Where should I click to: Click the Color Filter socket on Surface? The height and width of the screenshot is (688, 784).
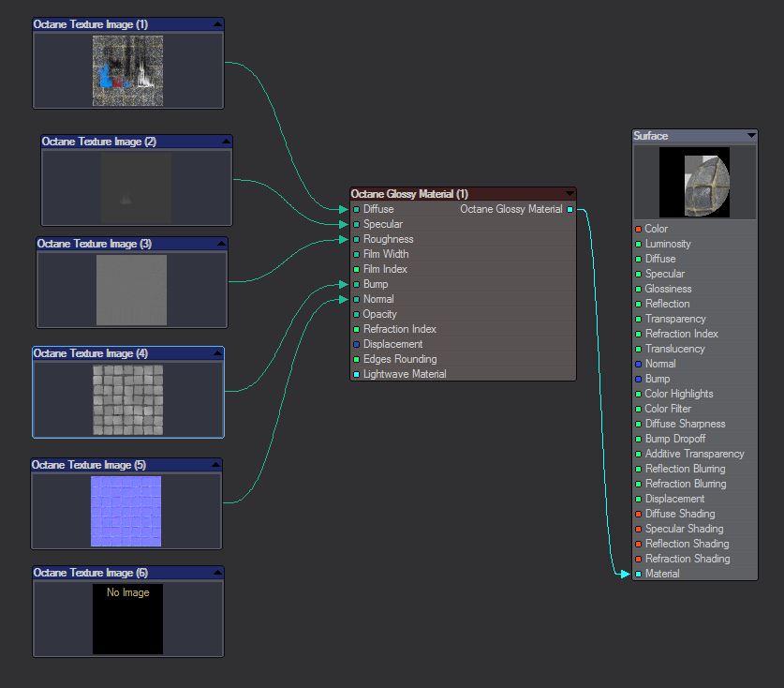click(639, 410)
